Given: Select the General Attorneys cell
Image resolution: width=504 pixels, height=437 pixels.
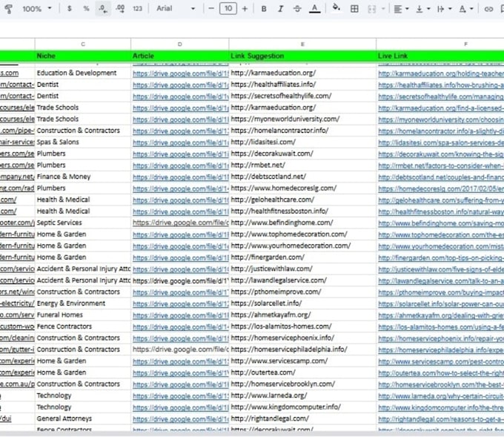Looking at the screenshot, I should point(83,418).
